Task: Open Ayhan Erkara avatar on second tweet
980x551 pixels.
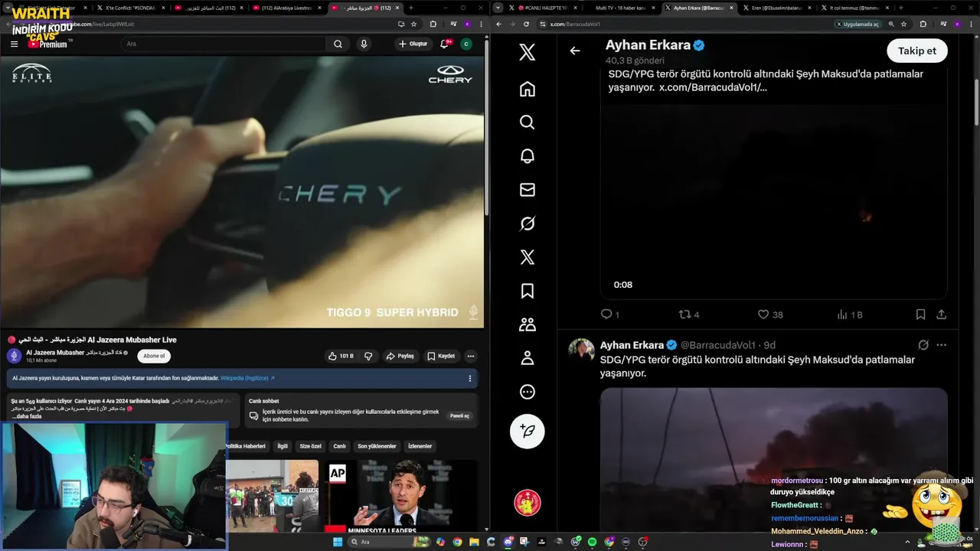Action: pos(582,350)
